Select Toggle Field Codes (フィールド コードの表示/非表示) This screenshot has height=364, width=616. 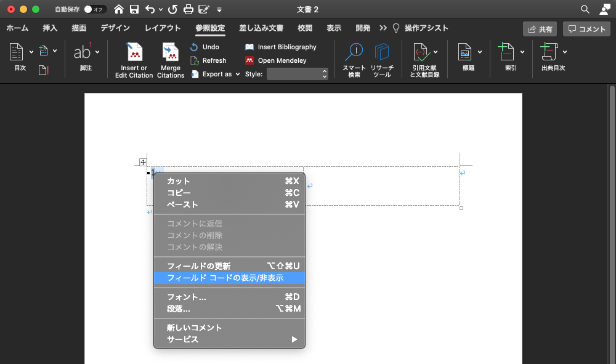point(225,278)
